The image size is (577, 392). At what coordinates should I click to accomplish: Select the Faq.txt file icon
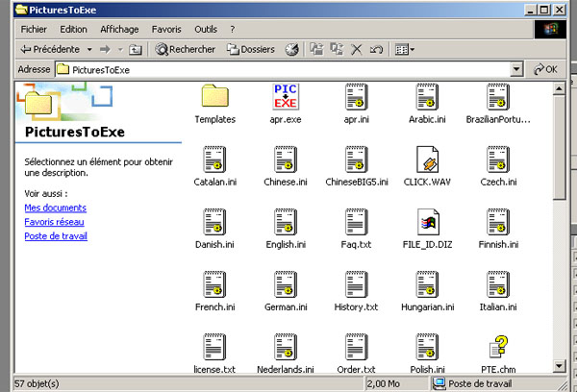pyautogui.click(x=356, y=222)
